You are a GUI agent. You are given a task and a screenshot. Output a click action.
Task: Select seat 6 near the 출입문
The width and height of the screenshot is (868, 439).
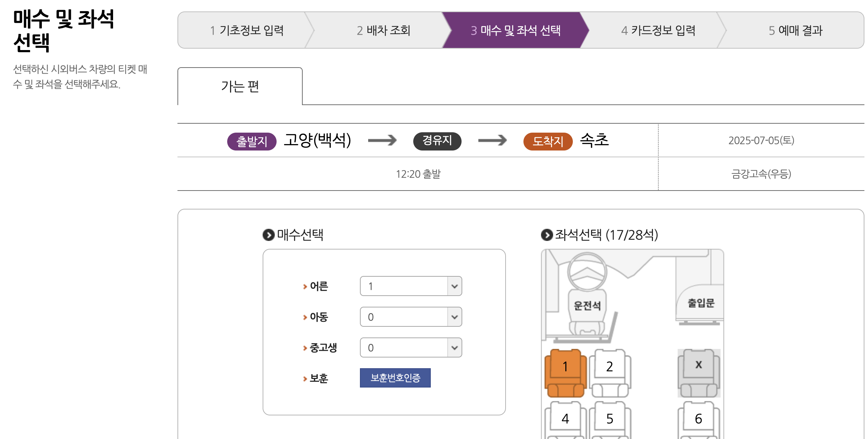pyautogui.click(x=698, y=418)
